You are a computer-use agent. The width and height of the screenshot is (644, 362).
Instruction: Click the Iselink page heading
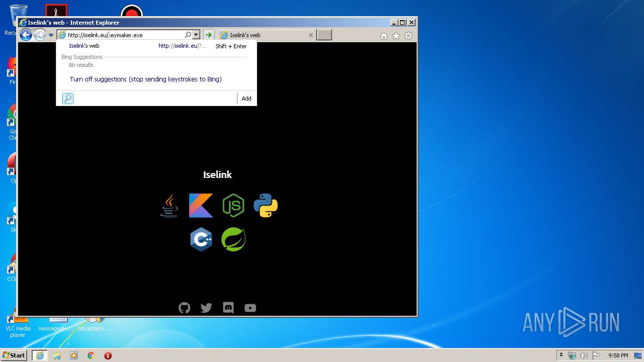217,174
